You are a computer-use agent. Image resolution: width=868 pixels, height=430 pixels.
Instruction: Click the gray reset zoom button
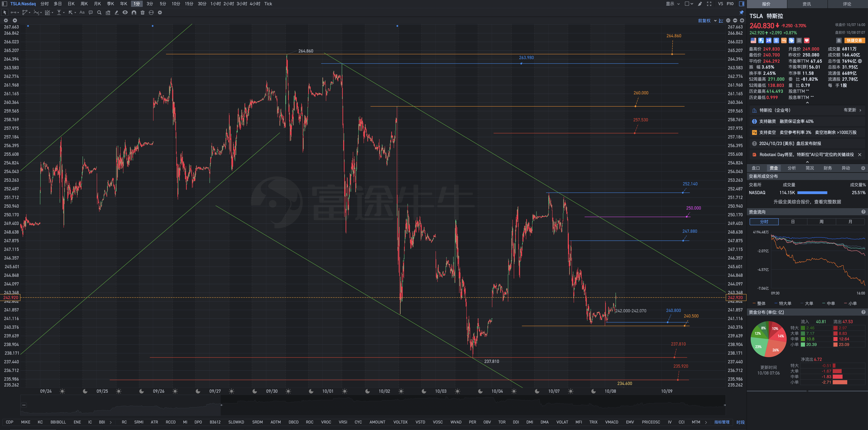point(728,21)
